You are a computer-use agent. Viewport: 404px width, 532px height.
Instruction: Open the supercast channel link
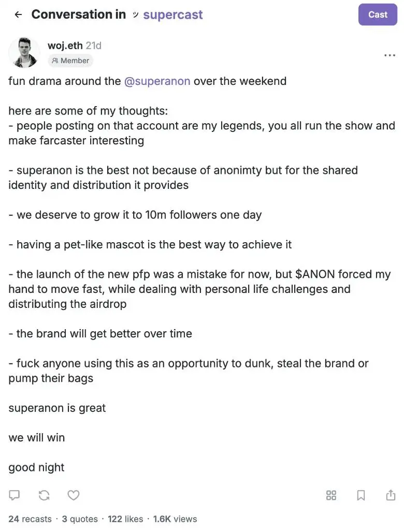click(172, 14)
